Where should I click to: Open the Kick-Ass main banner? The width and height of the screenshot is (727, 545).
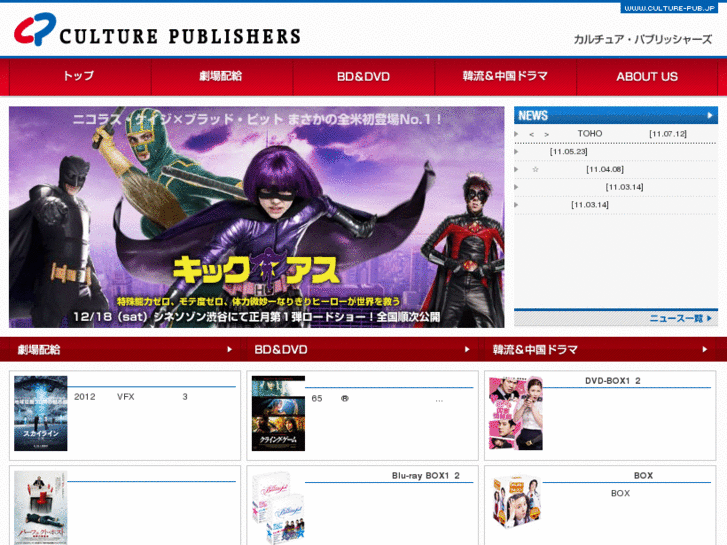[x=256, y=217]
